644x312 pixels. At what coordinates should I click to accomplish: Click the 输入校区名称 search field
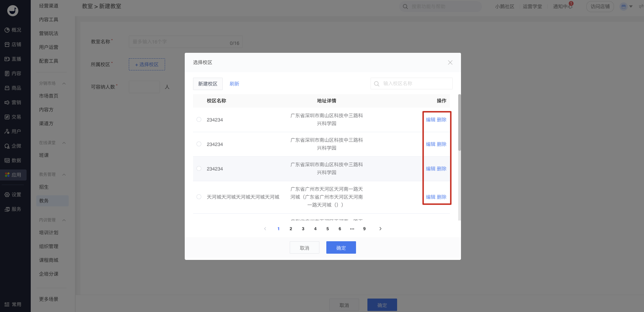click(414, 84)
